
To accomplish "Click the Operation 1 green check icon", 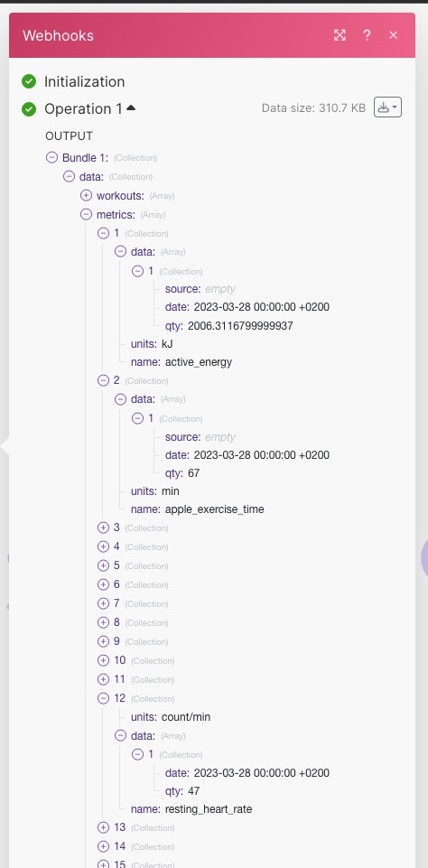I will (x=29, y=109).
